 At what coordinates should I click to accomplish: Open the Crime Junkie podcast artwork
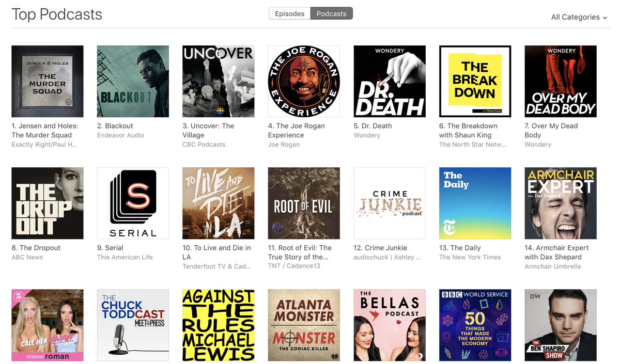coord(390,203)
